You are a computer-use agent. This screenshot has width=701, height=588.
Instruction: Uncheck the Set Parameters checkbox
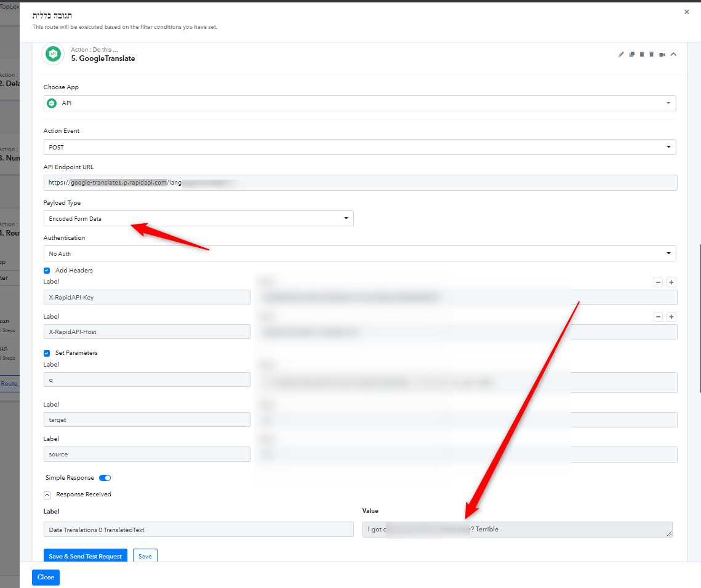point(47,353)
